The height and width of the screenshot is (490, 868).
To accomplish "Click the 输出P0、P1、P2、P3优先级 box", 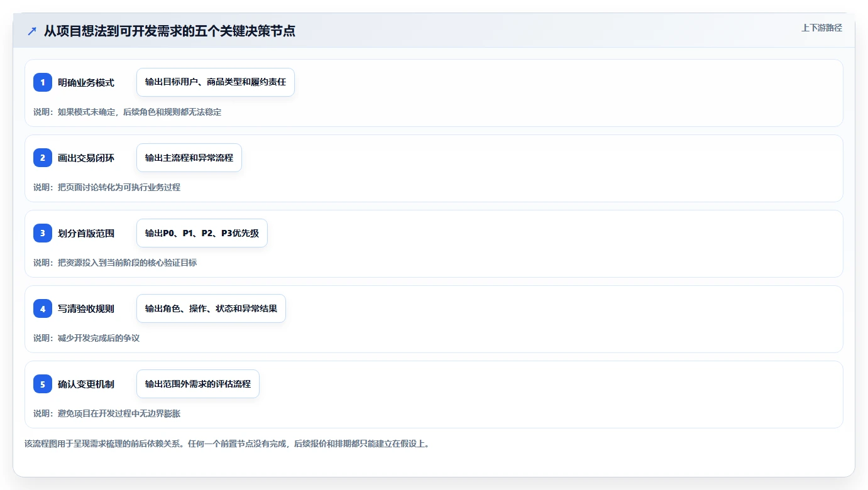I will point(202,233).
